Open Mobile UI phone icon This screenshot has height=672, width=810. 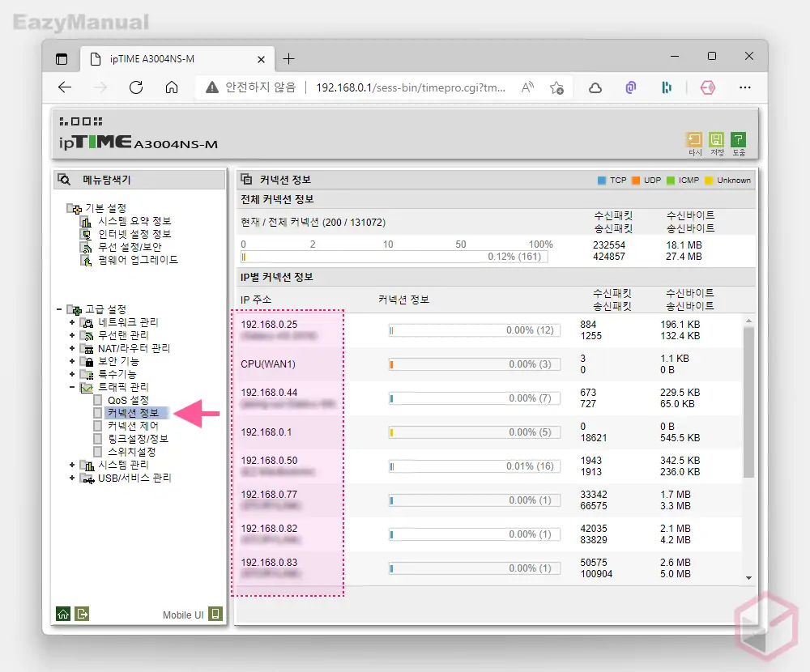(215, 614)
